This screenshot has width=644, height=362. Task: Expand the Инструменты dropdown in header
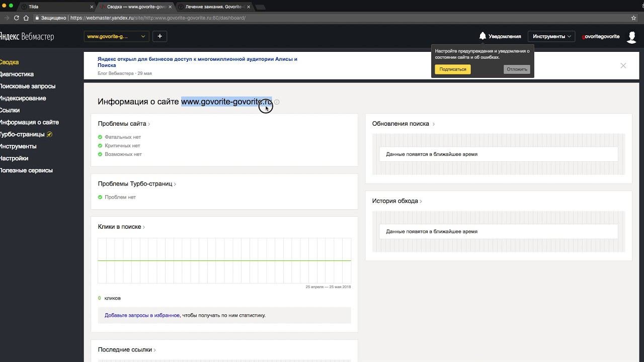pos(552,36)
